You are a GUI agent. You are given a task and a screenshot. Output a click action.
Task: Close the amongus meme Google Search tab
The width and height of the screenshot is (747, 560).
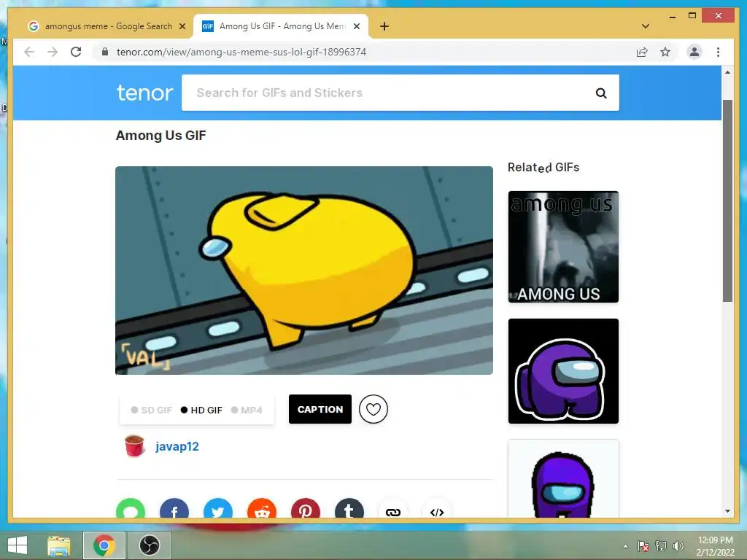tap(182, 26)
